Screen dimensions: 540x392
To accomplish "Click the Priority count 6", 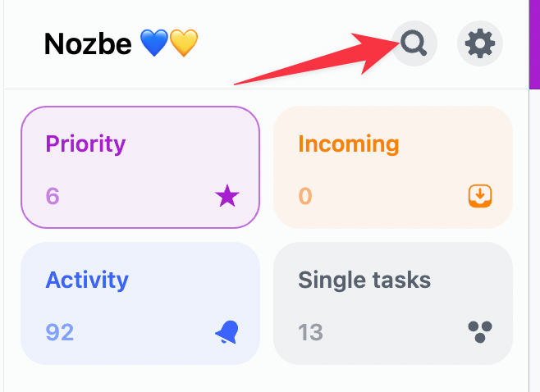I will [x=53, y=196].
